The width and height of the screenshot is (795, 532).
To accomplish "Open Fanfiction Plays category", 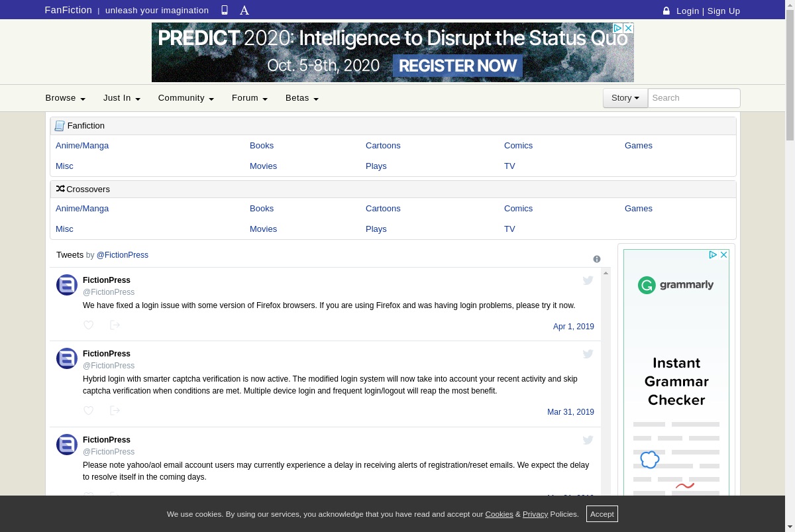I will point(376,166).
